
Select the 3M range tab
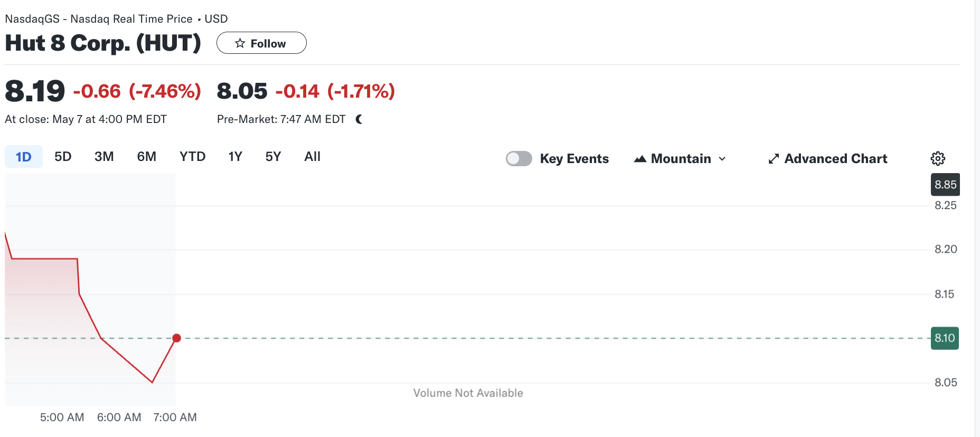tap(104, 157)
